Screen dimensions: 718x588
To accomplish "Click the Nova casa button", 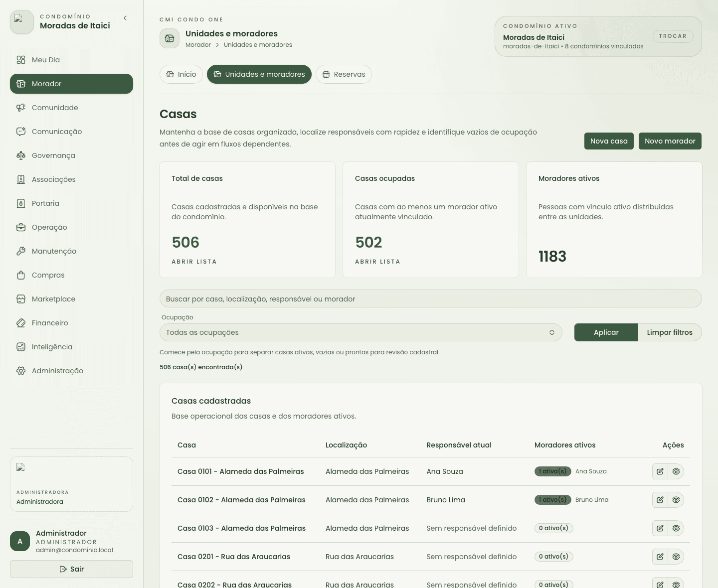I will pos(609,141).
